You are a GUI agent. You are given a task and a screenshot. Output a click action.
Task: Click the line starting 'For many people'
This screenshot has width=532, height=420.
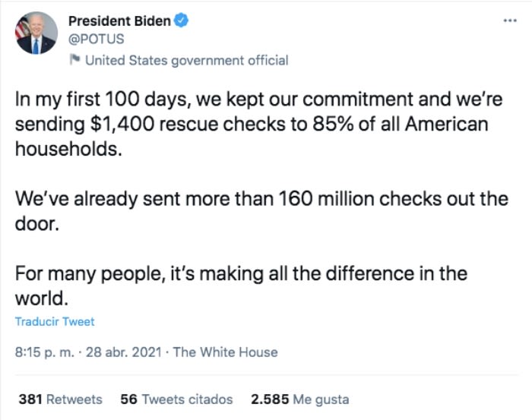pyautogui.click(x=241, y=273)
